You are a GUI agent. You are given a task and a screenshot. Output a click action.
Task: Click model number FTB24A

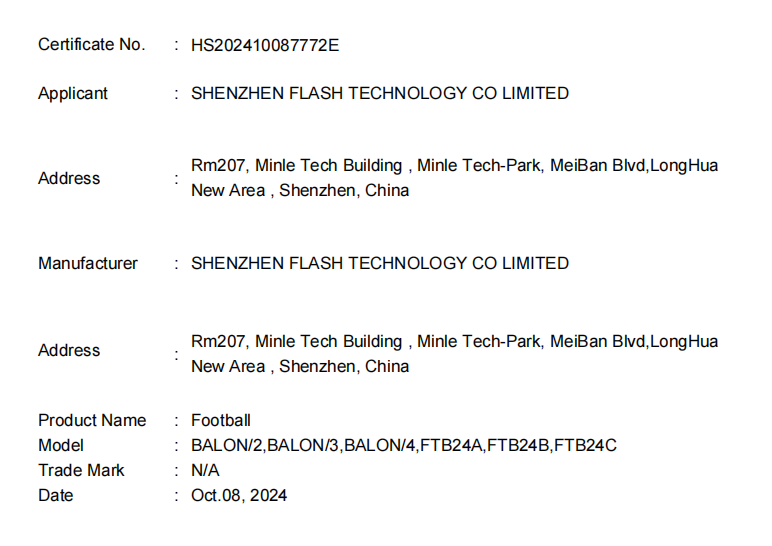(x=452, y=445)
